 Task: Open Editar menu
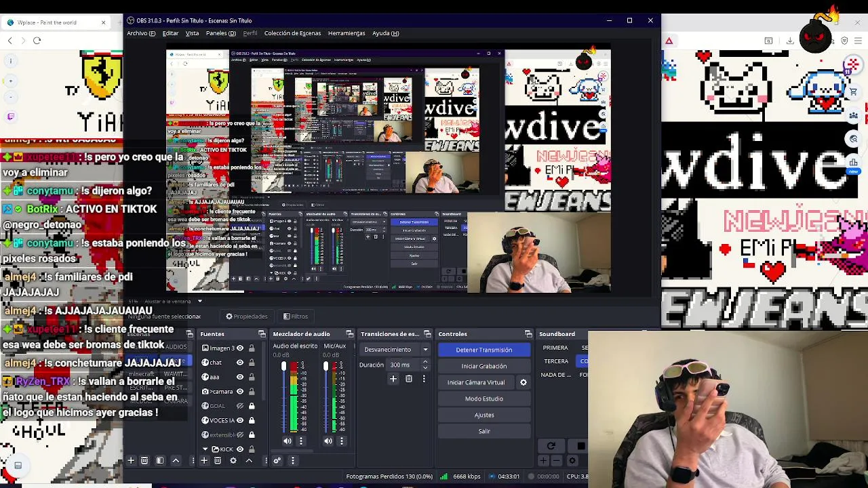(x=170, y=33)
